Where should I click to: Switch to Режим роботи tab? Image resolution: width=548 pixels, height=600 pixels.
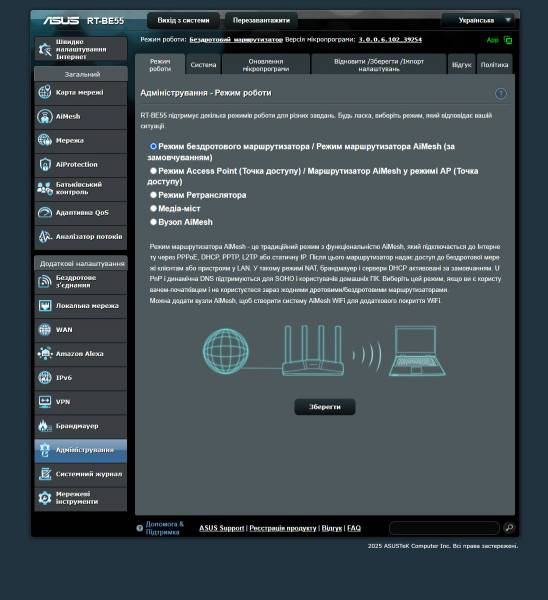(160, 65)
